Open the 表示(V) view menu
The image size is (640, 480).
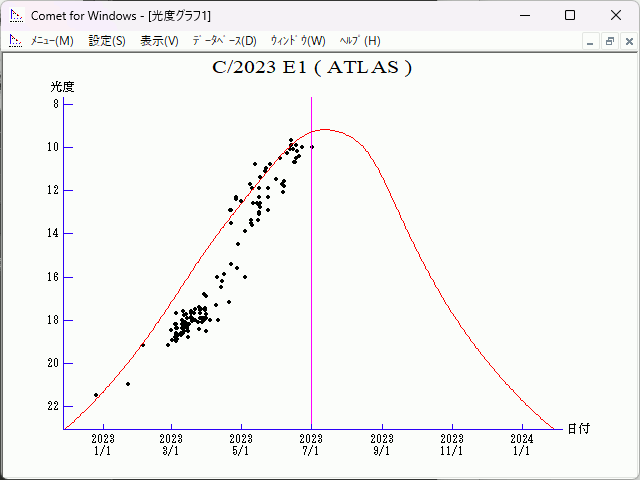pos(159,41)
